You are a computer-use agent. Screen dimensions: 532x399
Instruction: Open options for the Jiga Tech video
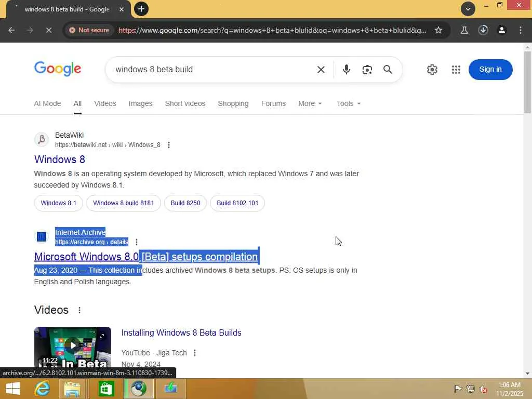(195, 353)
